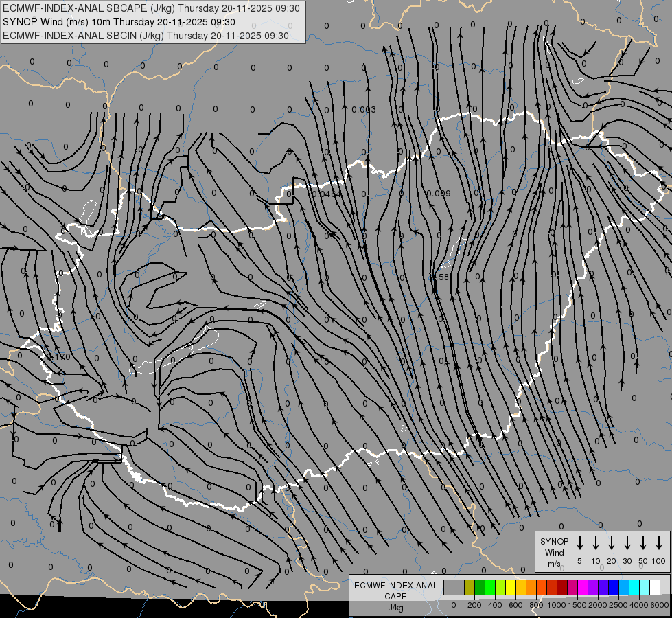Click the SYNOP Wind m/s legend caption
672x618 pixels.
[x=554, y=552]
